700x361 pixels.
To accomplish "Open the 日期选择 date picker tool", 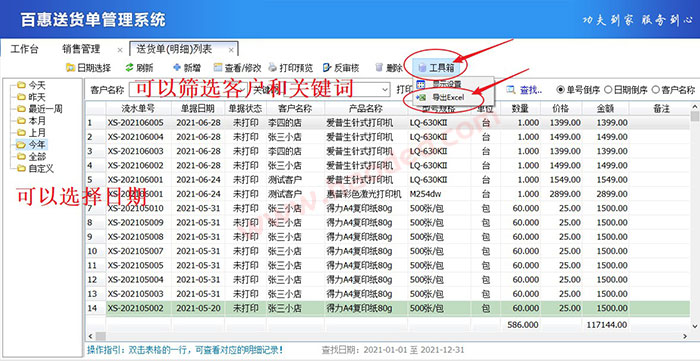I will click(88, 68).
